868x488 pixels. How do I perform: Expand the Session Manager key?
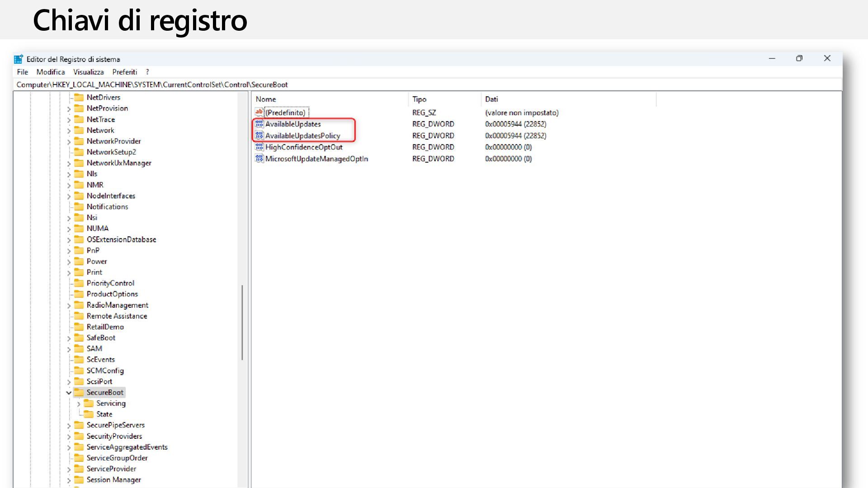click(69, 480)
